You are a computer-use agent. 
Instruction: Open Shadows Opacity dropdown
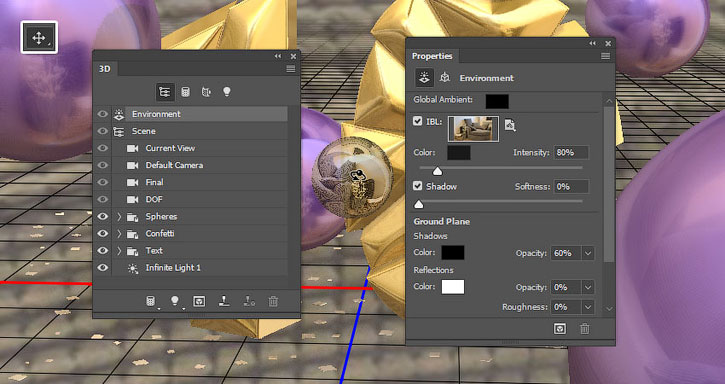(588, 254)
